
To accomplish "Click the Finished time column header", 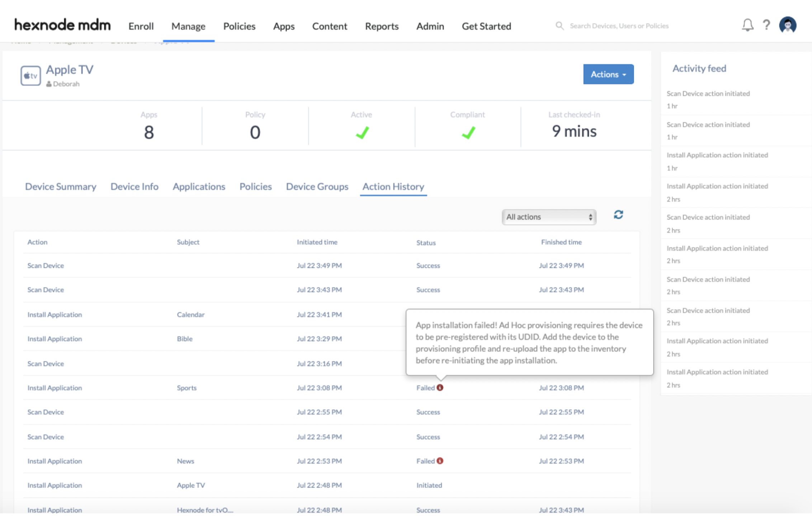I will click(561, 242).
